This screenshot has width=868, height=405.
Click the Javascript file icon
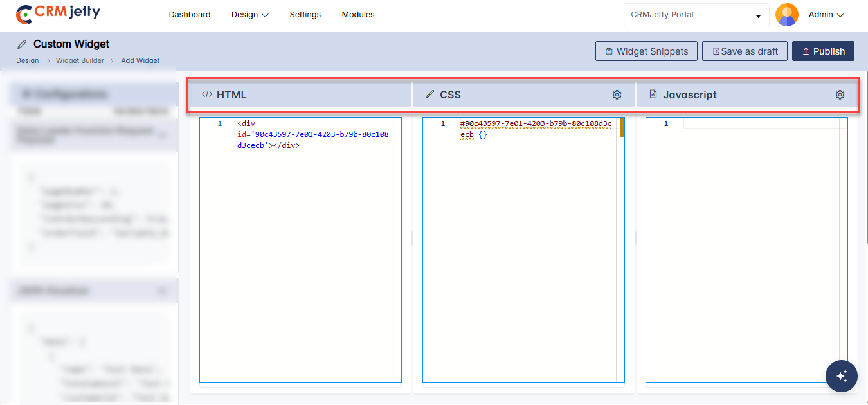(653, 94)
